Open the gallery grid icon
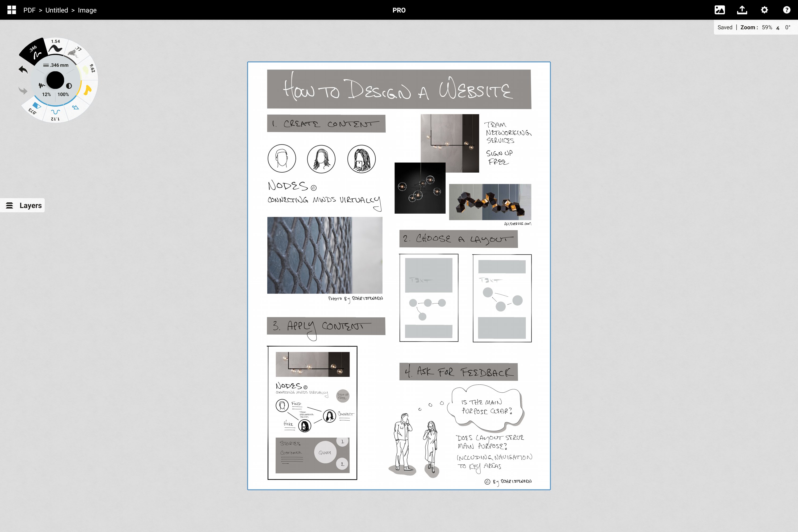 (11, 10)
